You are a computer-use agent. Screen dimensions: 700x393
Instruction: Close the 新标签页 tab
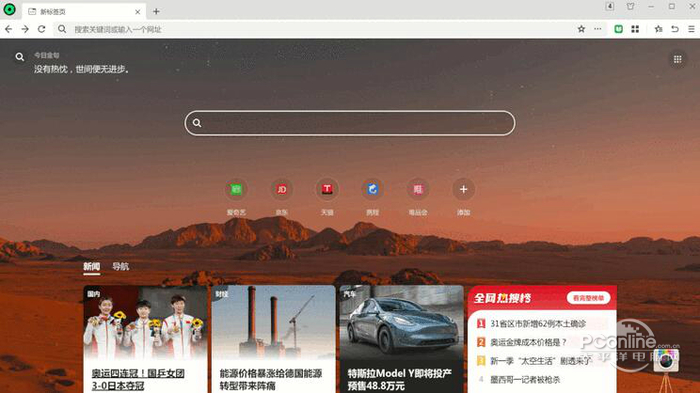pos(138,12)
